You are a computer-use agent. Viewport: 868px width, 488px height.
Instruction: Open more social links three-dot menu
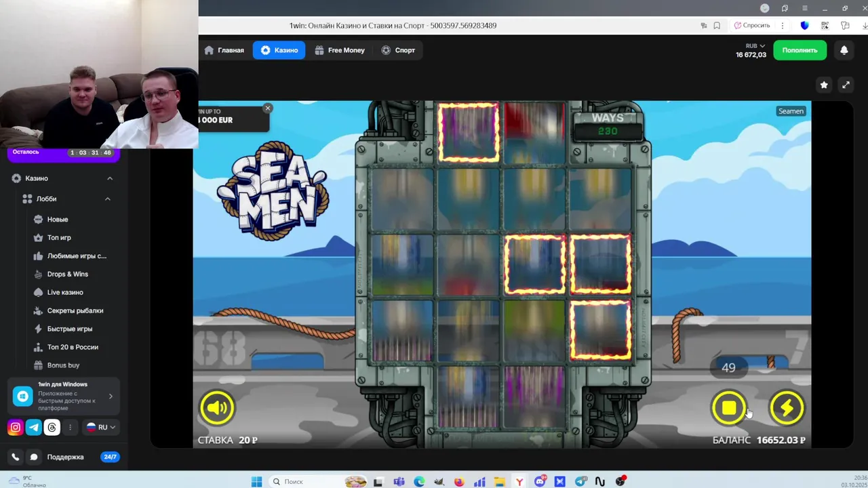[70, 427]
